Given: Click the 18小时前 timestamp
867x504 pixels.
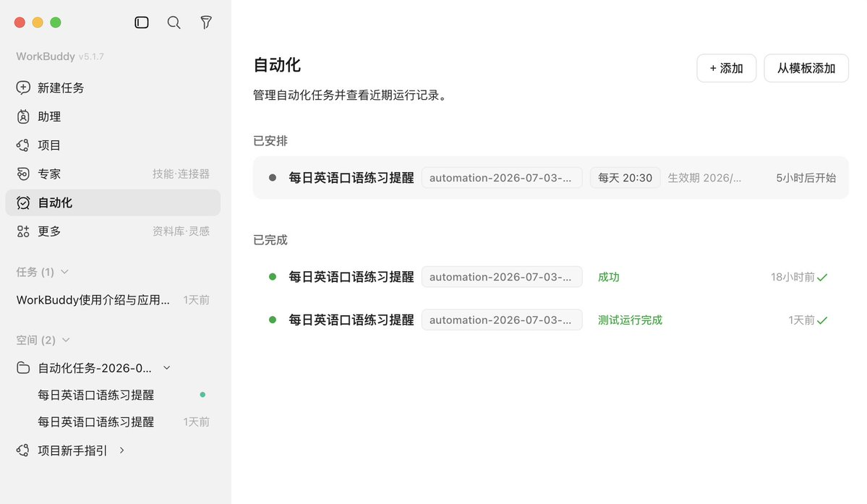Looking at the screenshot, I should (x=793, y=277).
